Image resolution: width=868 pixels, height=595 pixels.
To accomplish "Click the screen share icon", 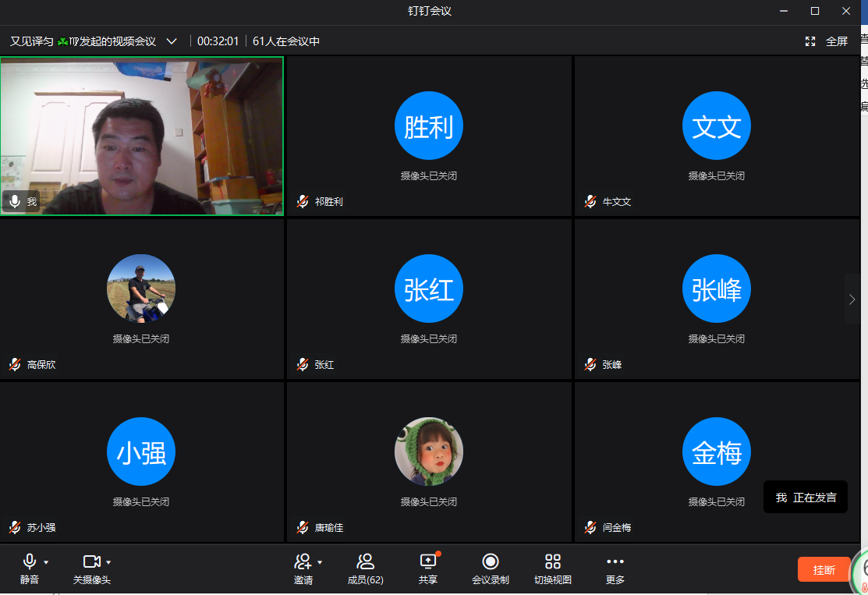I will coord(427,561).
